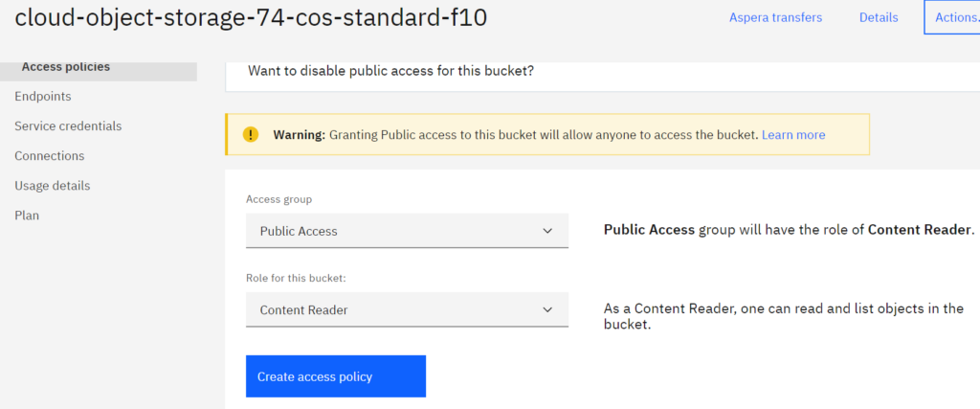Go to Endpoints in the sidebar
Viewport: 980px width, 409px height.
(x=43, y=97)
